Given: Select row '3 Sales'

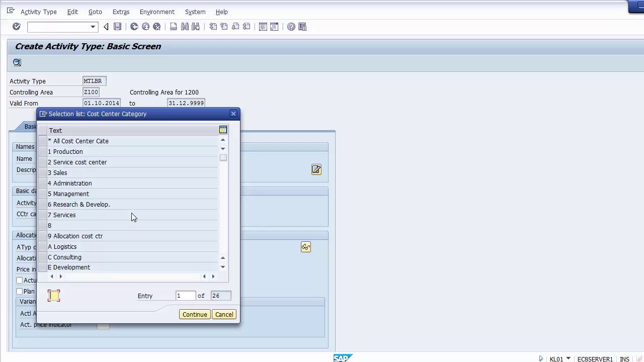Looking at the screenshot, I should pos(132,172).
